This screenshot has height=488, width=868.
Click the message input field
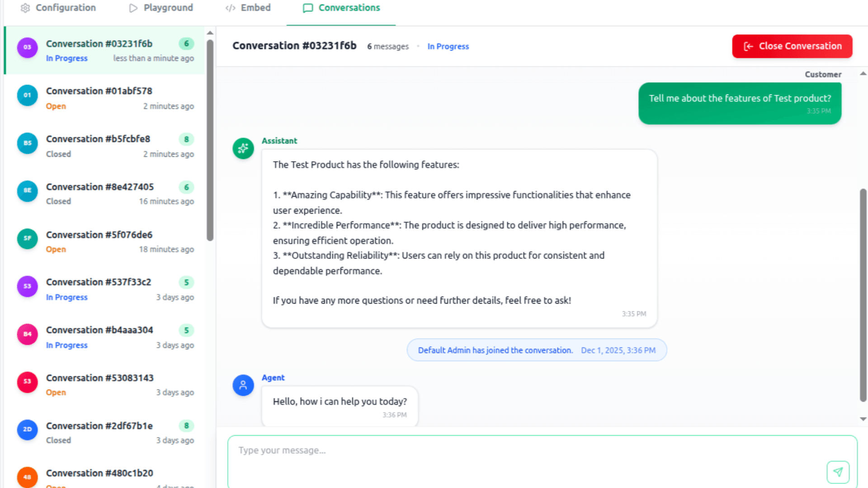point(524,456)
